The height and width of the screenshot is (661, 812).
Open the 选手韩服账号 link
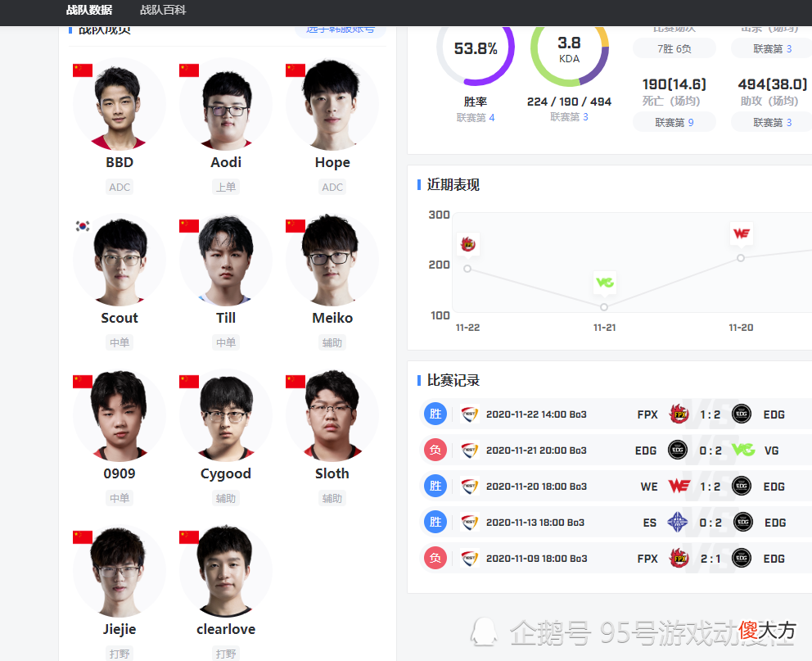pos(341,29)
